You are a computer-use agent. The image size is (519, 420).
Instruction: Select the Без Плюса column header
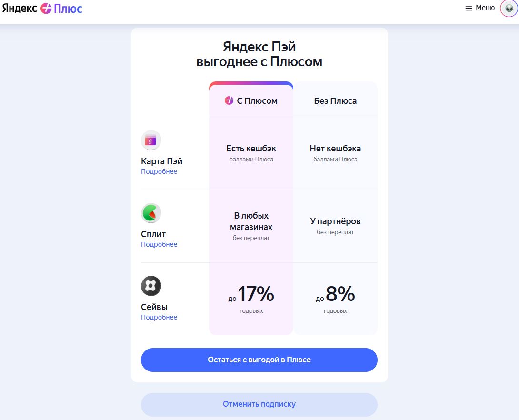pos(335,100)
